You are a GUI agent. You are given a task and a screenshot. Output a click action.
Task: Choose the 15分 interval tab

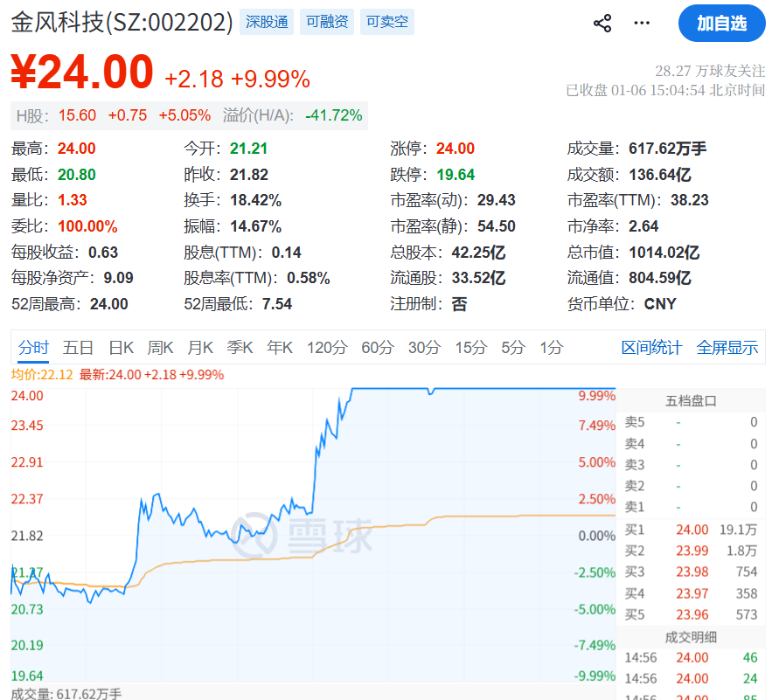pyautogui.click(x=470, y=348)
